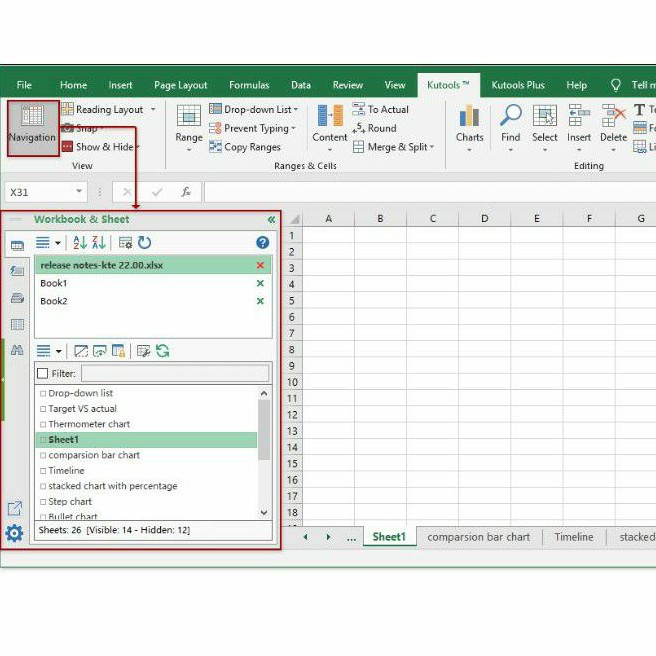Enable the Filter checkbox
The image size is (656, 656).
(42, 373)
